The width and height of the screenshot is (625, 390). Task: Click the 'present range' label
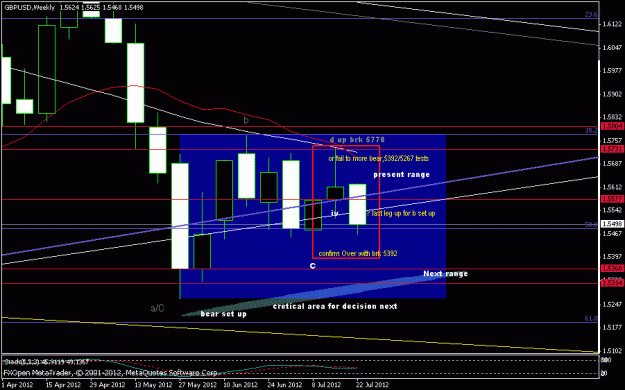(401, 175)
